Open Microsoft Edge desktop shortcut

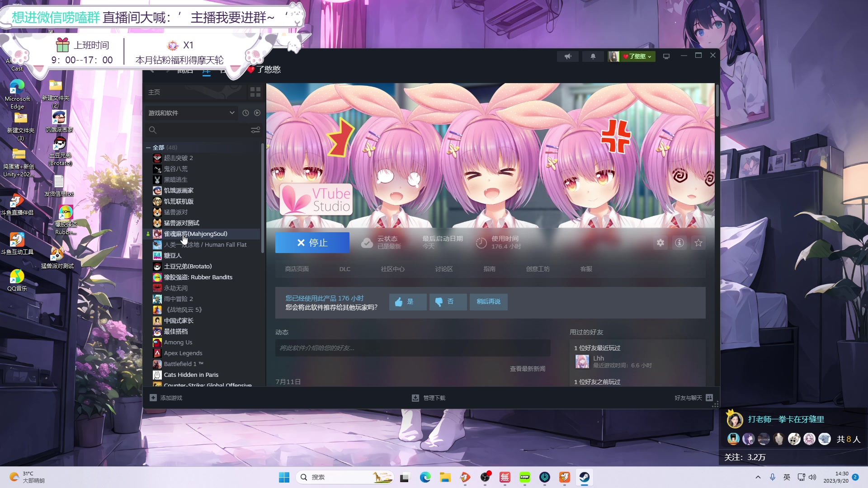[17, 94]
